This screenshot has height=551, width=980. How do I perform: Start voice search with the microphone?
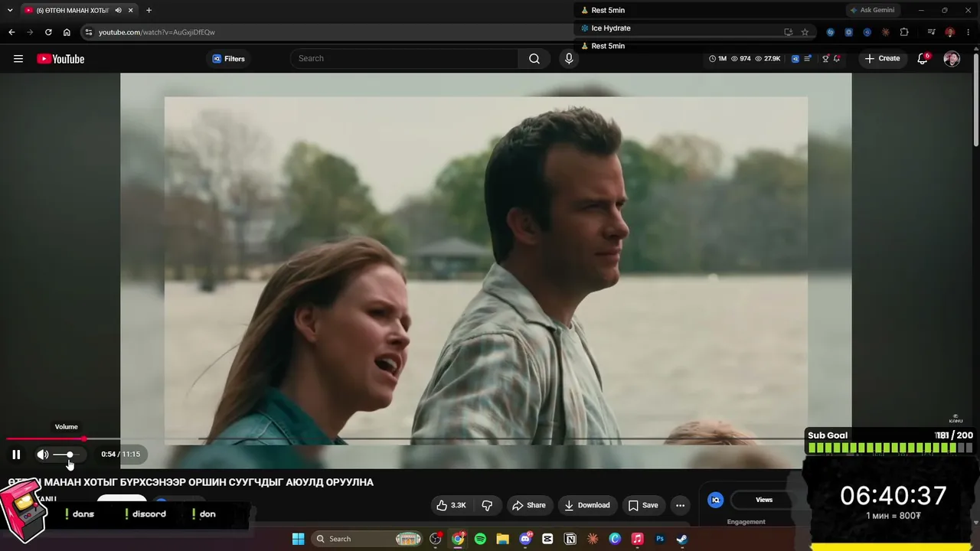[x=569, y=59]
